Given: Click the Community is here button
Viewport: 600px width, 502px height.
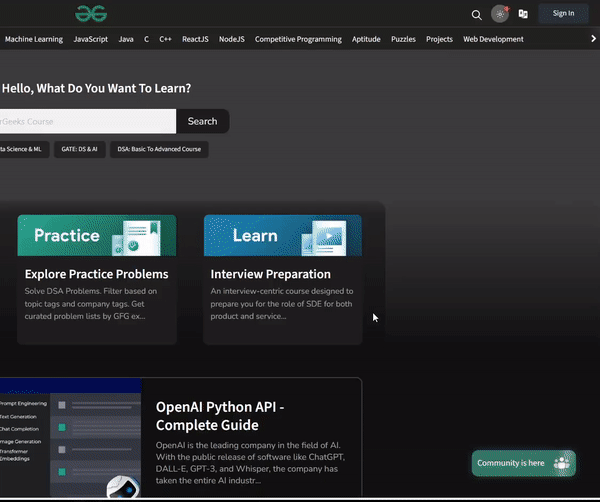Looking at the screenshot, I should point(523,463).
